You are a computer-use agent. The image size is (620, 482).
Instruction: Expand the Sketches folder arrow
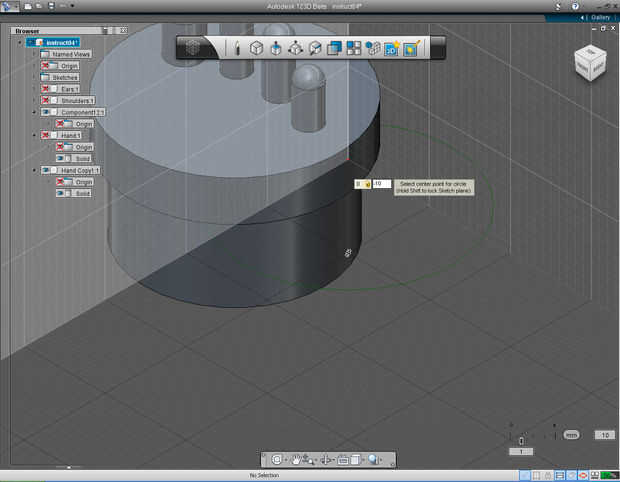tap(35, 77)
